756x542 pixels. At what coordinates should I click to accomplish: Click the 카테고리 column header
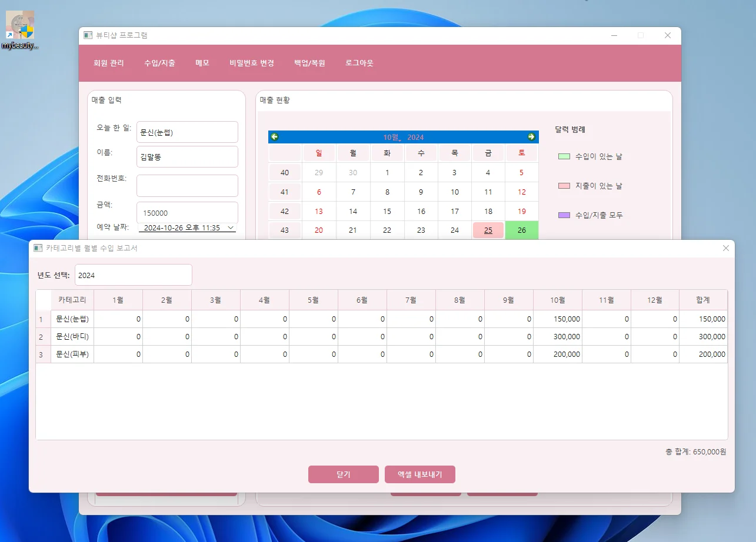pyautogui.click(x=72, y=300)
